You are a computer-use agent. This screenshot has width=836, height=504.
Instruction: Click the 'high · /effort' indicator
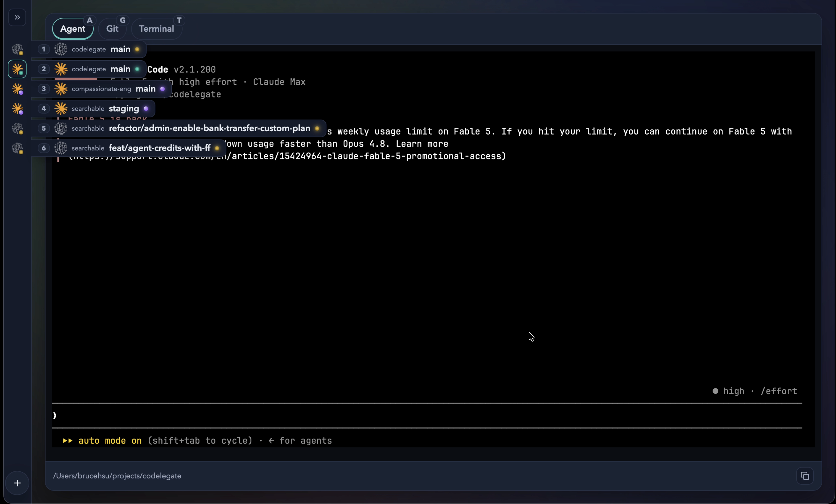pos(755,391)
